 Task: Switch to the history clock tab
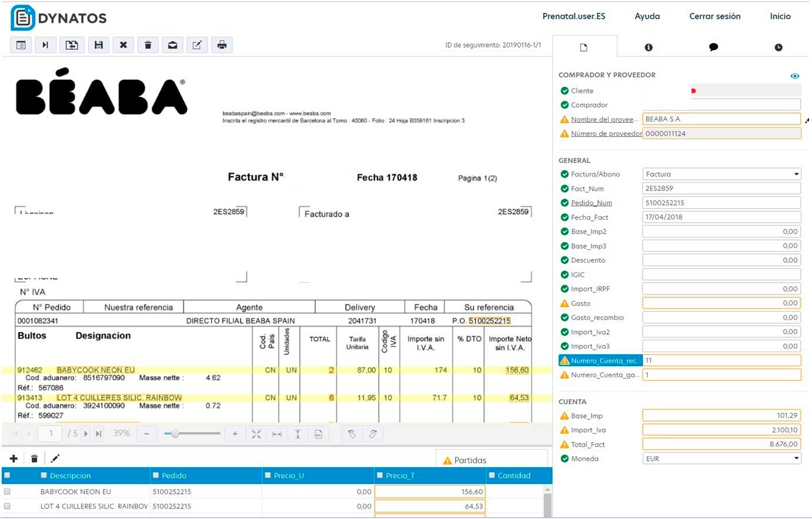click(x=778, y=47)
